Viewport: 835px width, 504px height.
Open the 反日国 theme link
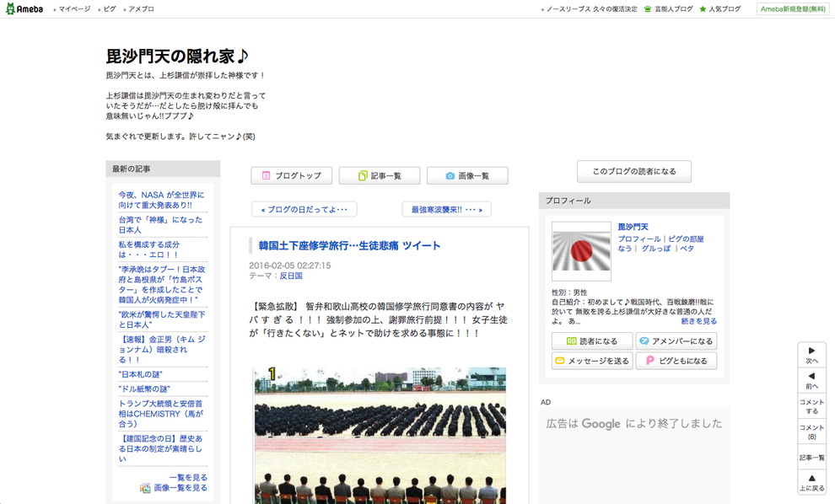click(x=291, y=276)
